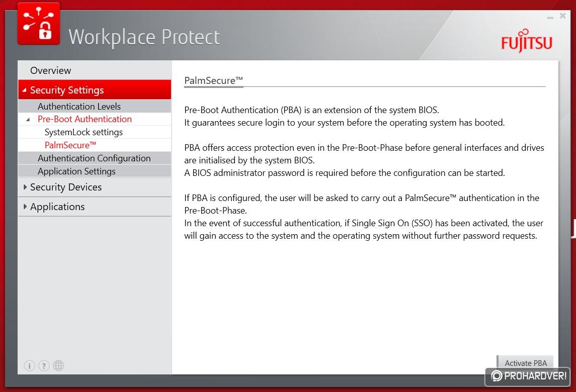The width and height of the screenshot is (576, 392).
Task: Open SystemLock settings
Action: 95,132
